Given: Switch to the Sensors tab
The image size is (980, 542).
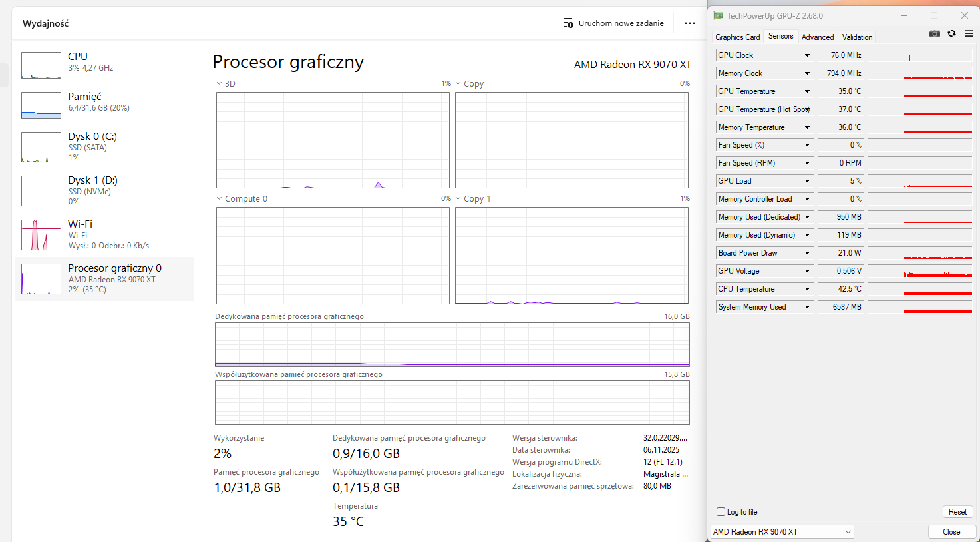Looking at the screenshot, I should (780, 37).
